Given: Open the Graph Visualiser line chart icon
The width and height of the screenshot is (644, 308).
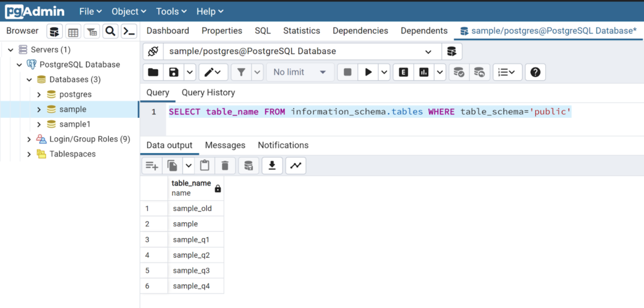Looking at the screenshot, I should 296,166.
